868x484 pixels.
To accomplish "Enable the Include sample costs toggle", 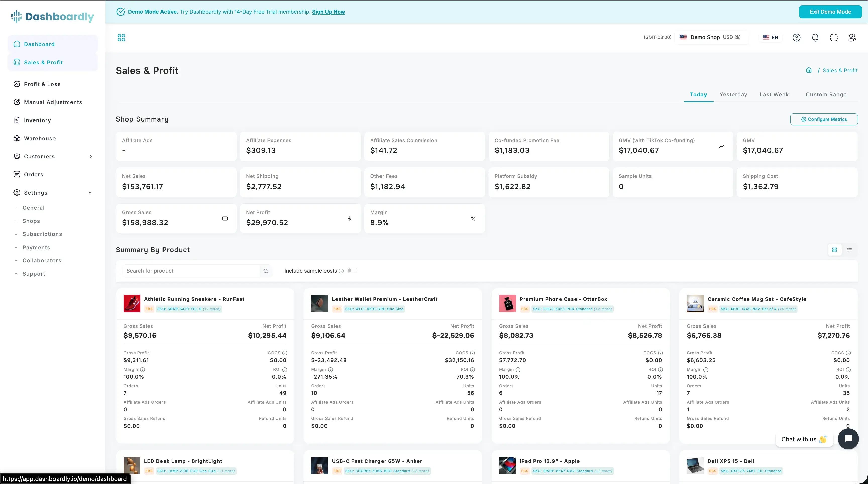I will pyautogui.click(x=352, y=270).
